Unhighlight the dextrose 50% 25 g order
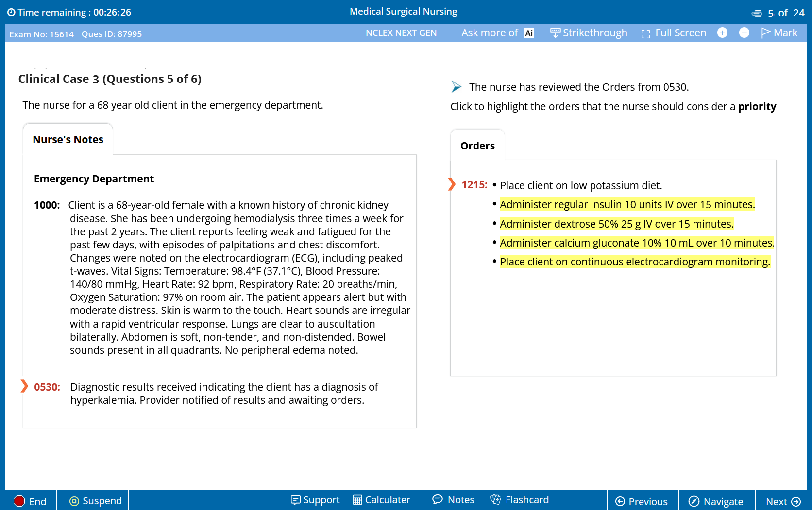812x510 pixels. (x=617, y=224)
